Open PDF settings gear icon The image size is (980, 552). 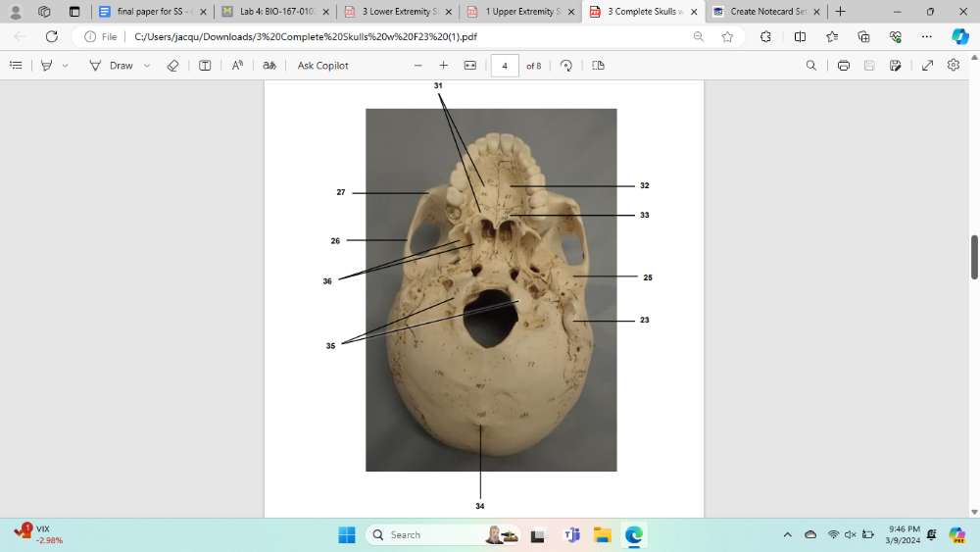point(954,66)
